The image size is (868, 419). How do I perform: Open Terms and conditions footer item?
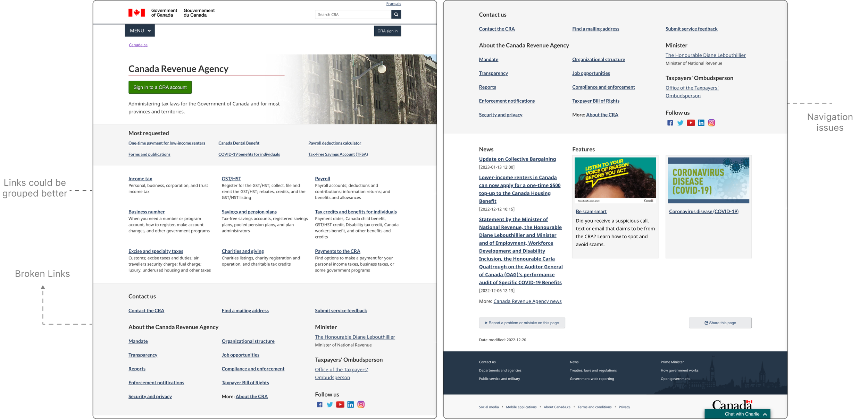tap(594, 407)
